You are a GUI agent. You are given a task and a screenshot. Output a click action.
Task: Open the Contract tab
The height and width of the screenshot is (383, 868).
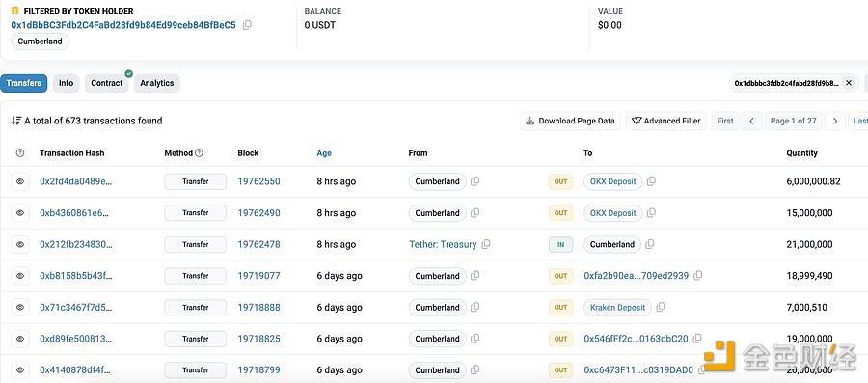106,83
